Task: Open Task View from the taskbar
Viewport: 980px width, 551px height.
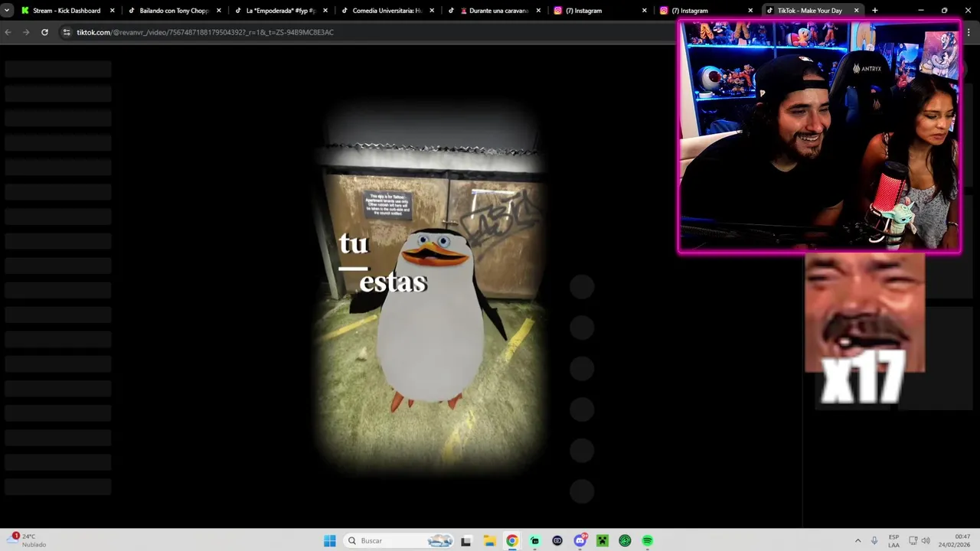Action: pyautogui.click(x=465, y=541)
